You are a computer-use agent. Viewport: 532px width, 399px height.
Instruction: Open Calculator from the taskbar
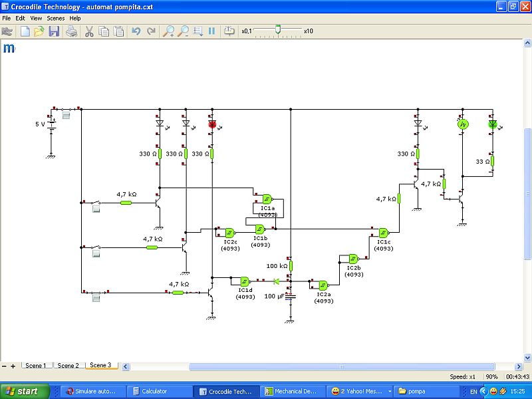pyautogui.click(x=155, y=391)
